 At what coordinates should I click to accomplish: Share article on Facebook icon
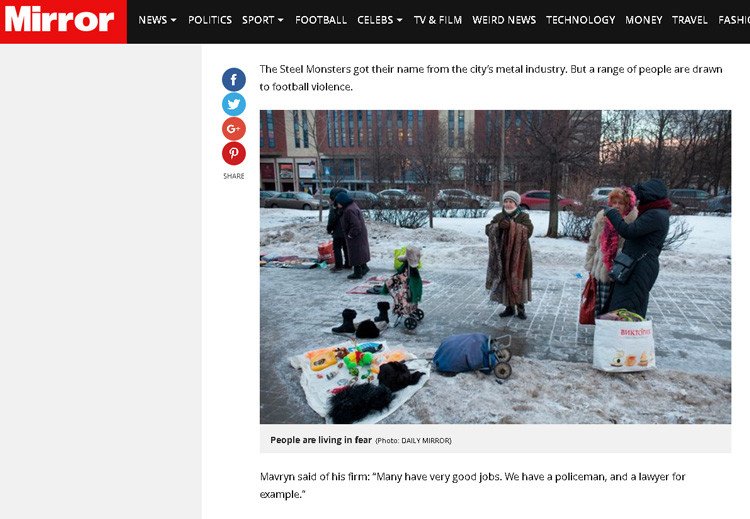tap(233, 79)
